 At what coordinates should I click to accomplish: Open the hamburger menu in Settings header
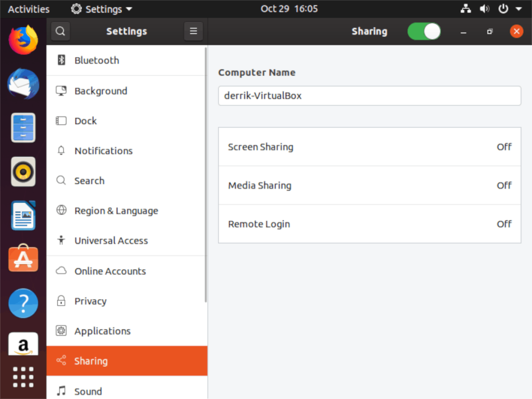pyautogui.click(x=193, y=31)
